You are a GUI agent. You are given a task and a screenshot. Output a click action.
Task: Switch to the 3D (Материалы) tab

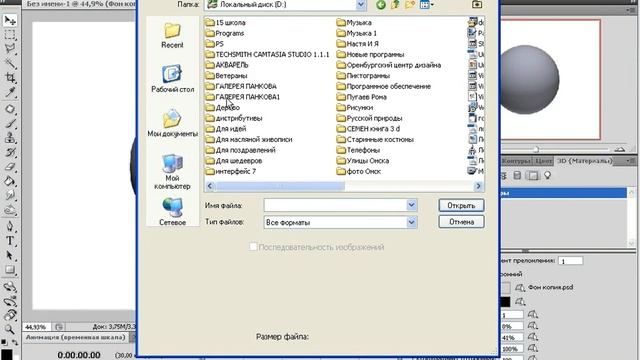[585, 161]
